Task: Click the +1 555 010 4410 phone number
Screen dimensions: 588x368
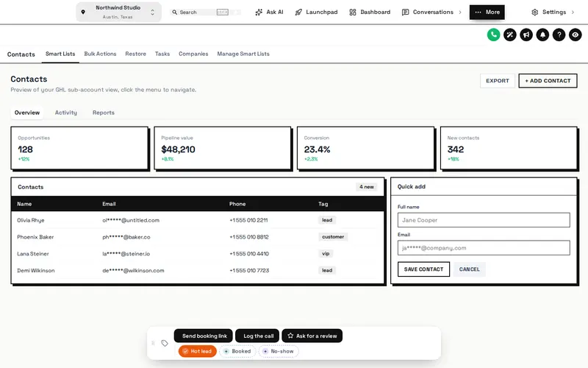Action: [249, 254]
